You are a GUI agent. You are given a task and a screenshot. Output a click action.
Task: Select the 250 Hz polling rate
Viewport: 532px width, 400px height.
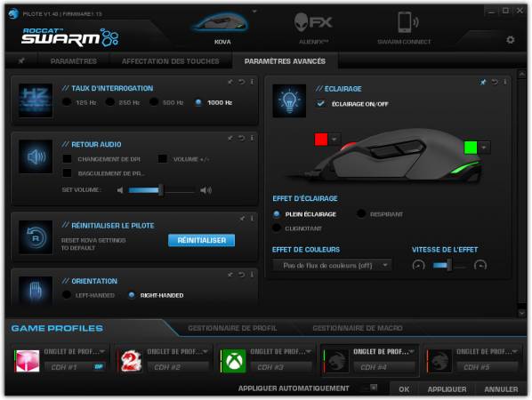(x=110, y=102)
